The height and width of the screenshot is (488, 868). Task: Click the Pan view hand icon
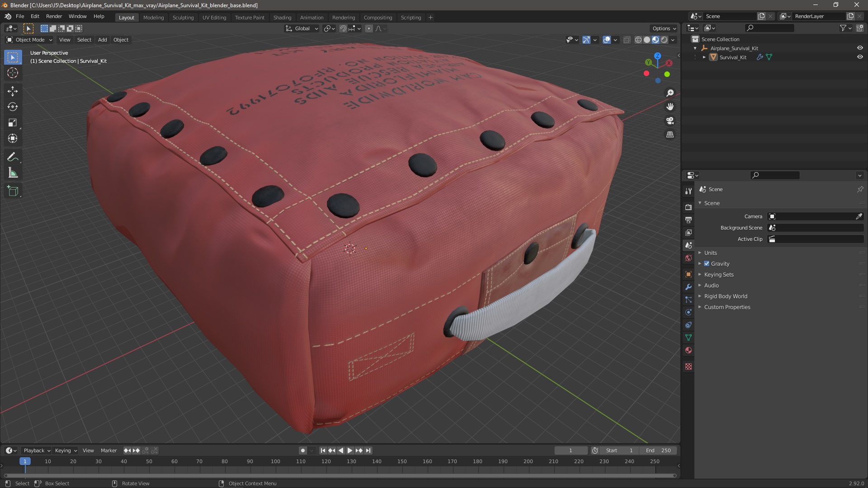[x=670, y=107]
